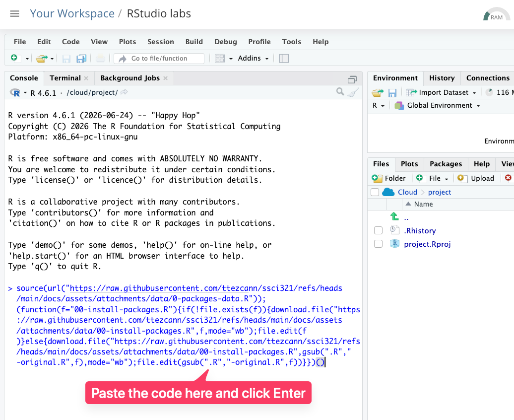The height and width of the screenshot is (420, 514).
Task: Sort files by the Name column header
Action: coord(423,204)
